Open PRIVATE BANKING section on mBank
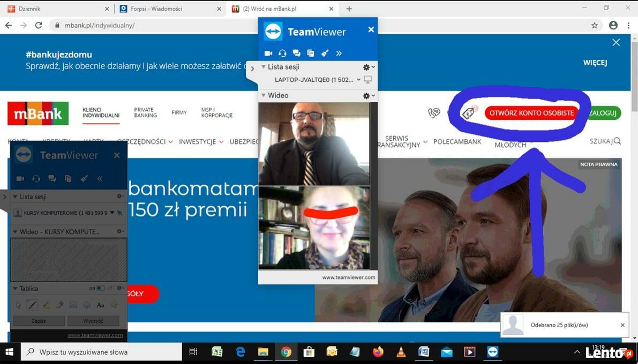The height and width of the screenshot is (364, 638). [x=146, y=112]
